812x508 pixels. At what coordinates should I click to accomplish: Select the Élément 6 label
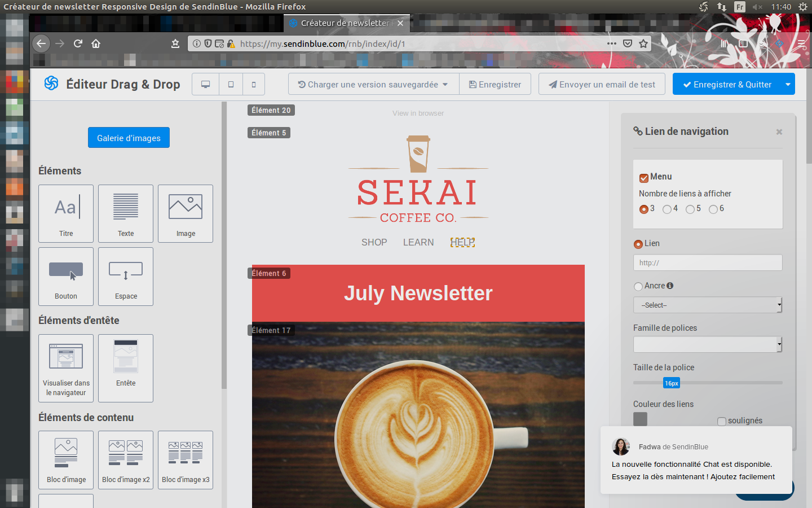269,273
